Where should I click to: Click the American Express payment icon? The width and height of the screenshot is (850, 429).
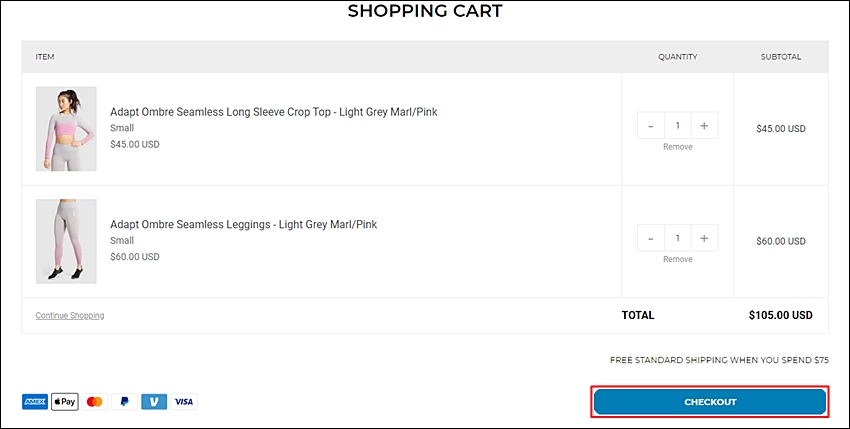click(35, 402)
